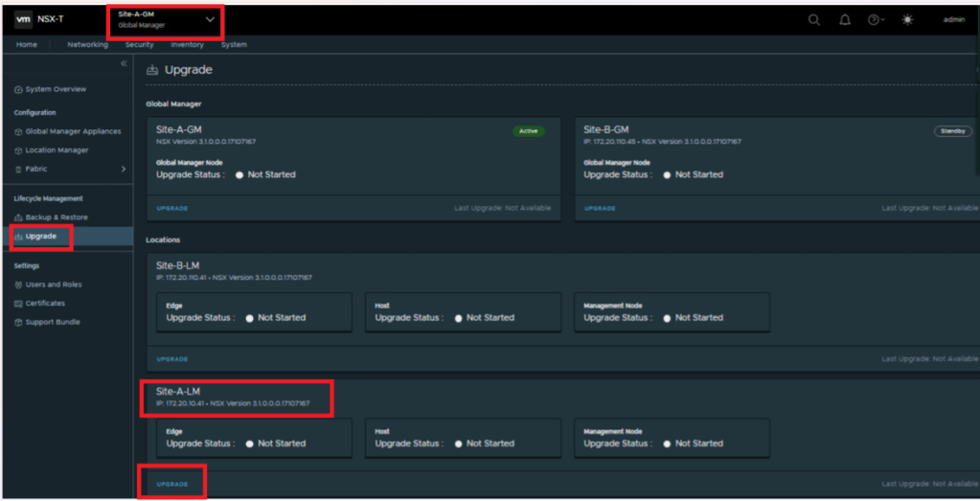
Task: Open the Site-A-GM Global Manager dropdown
Action: pos(210,19)
